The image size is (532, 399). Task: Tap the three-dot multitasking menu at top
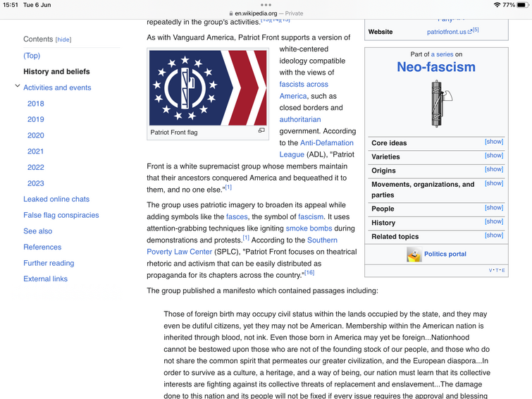(266, 5)
